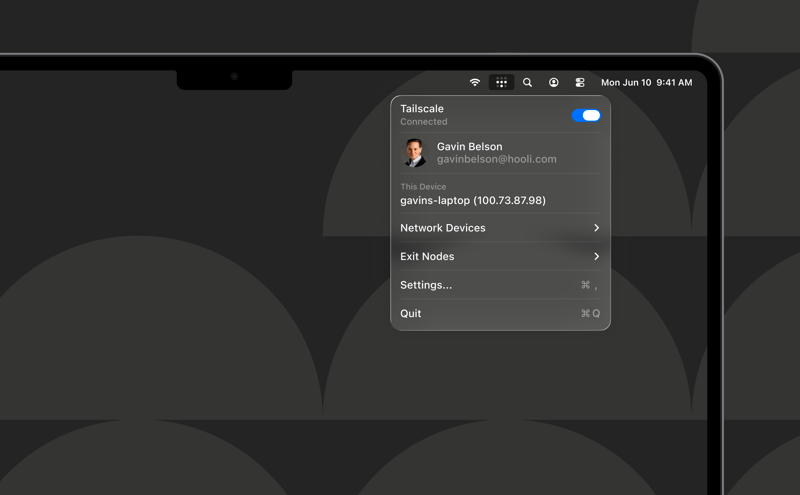
Task: Open the Network Devices submenu
Action: pyautogui.click(x=500, y=228)
